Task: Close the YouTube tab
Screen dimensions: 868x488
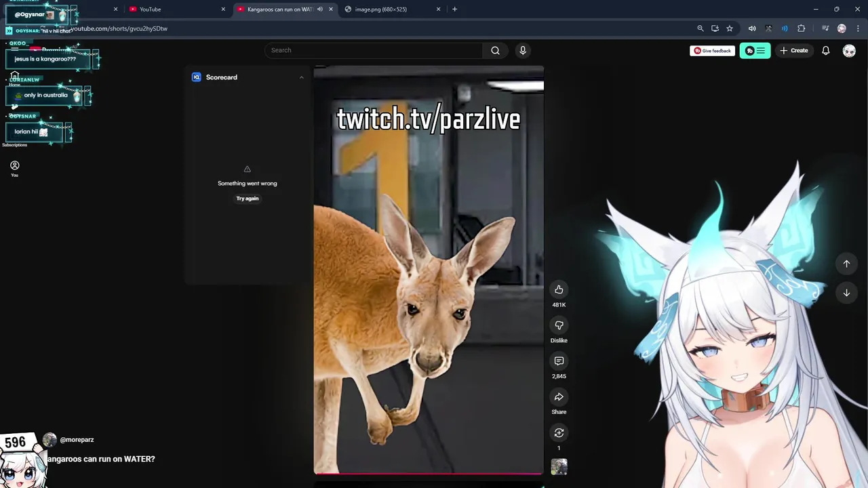Action: coord(223,9)
